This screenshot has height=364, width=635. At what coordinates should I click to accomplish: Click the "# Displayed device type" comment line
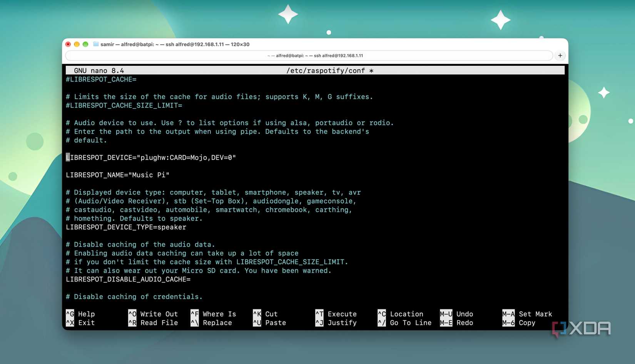(x=214, y=192)
